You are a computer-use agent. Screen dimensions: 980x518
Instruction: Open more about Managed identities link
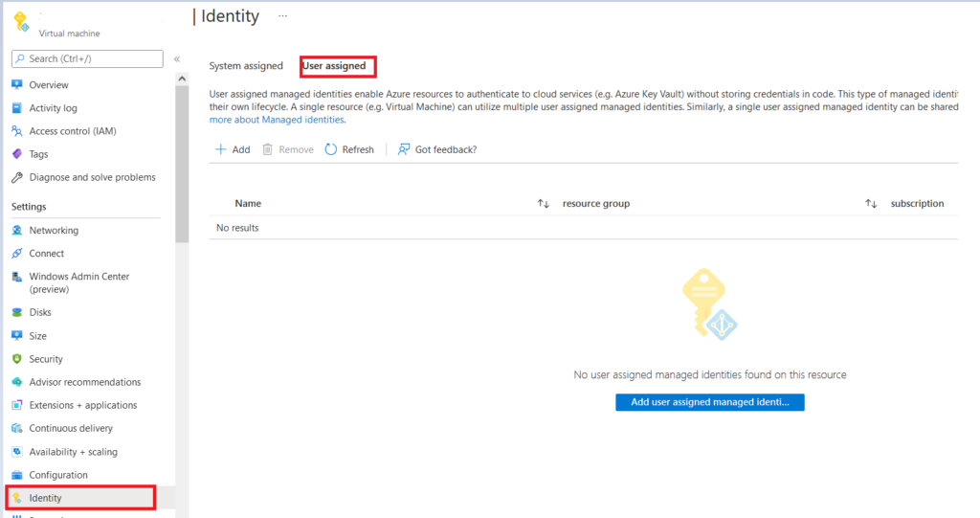(x=277, y=120)
